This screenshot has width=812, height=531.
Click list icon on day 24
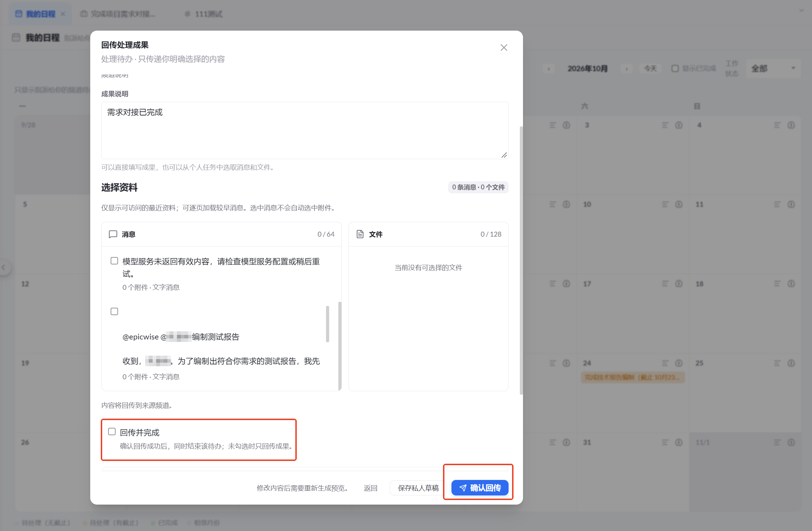coord(665,363)
